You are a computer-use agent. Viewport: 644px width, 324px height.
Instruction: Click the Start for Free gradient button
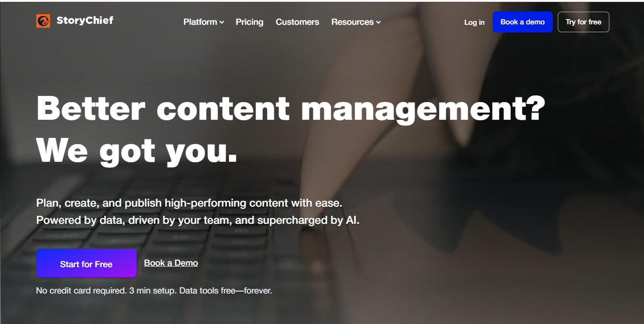86,263
